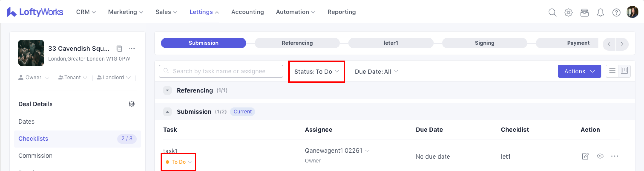Open the Due Date: All filter
The width and height of the screenshot is (644, 171).
pos(376,72)
